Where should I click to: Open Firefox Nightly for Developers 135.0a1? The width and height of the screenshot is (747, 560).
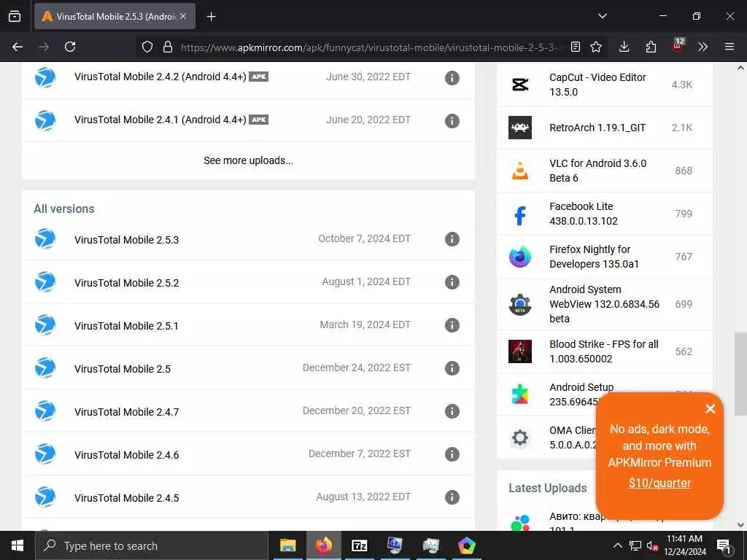coord(594,256)
